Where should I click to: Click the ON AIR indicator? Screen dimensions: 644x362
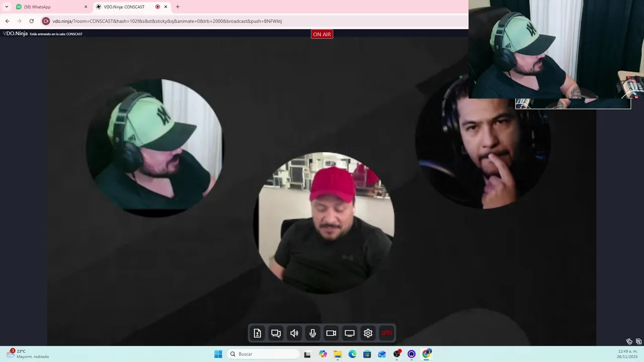click(x=322, y=34)
